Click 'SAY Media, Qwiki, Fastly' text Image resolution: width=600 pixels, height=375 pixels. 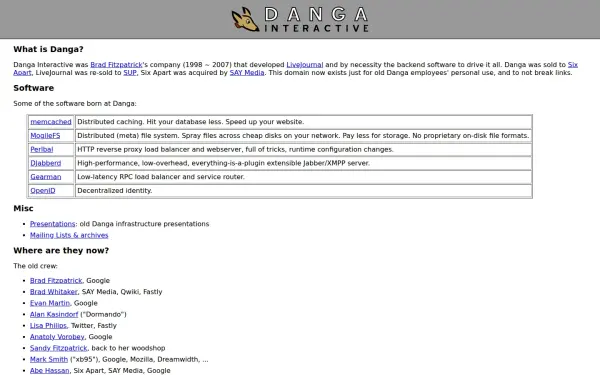122,292
